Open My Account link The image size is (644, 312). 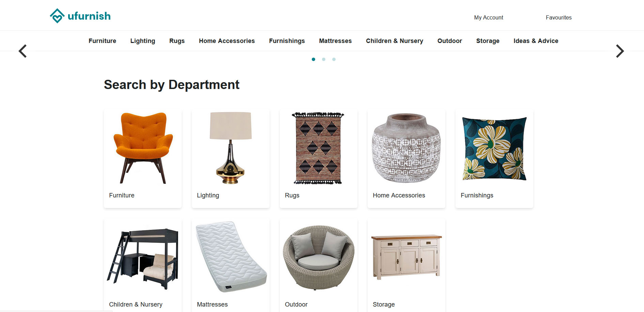488,17
